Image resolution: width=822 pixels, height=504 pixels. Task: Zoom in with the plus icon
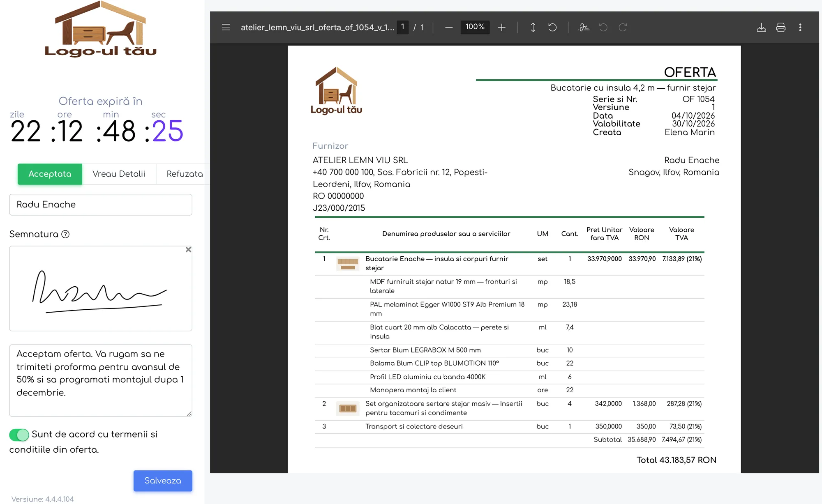coord(501,28)
